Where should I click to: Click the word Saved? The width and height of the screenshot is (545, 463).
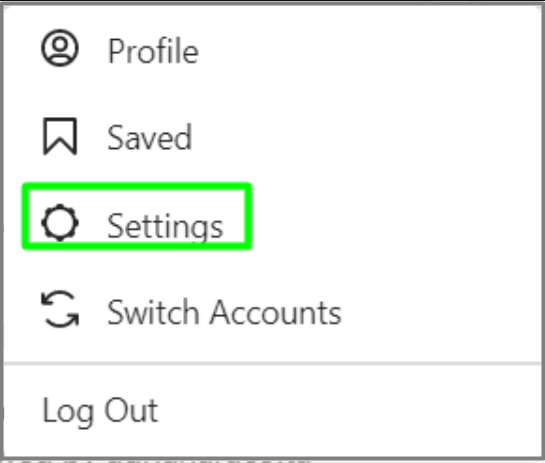point(149,137)
